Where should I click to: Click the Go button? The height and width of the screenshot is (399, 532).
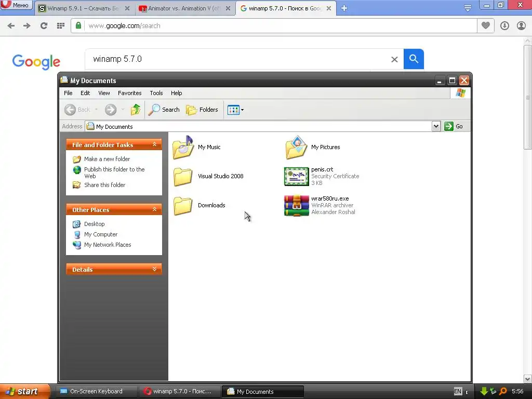(x=454, y=126)
